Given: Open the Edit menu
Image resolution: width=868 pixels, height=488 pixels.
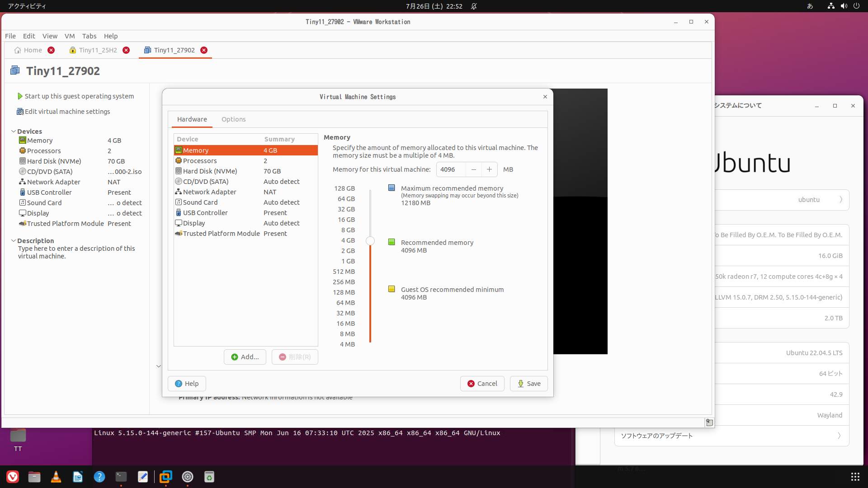Looking at the screenshot, I should coord(29,36).
